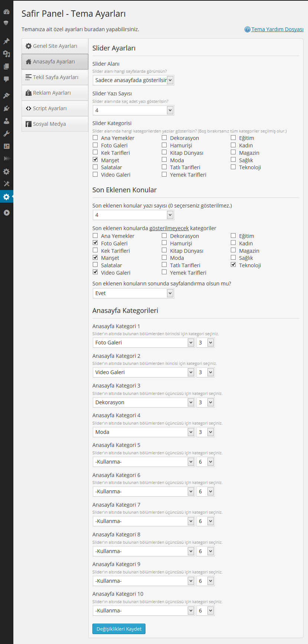Open Pages via stacked pages sidebar icon
Viewport: 308px width, 644px height.
tap(6, 66)
